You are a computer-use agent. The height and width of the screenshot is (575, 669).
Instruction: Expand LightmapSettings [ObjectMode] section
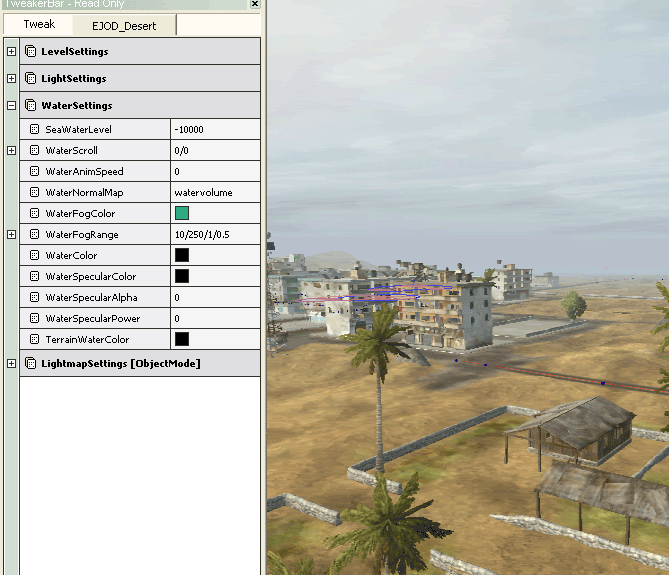(11, 363)
